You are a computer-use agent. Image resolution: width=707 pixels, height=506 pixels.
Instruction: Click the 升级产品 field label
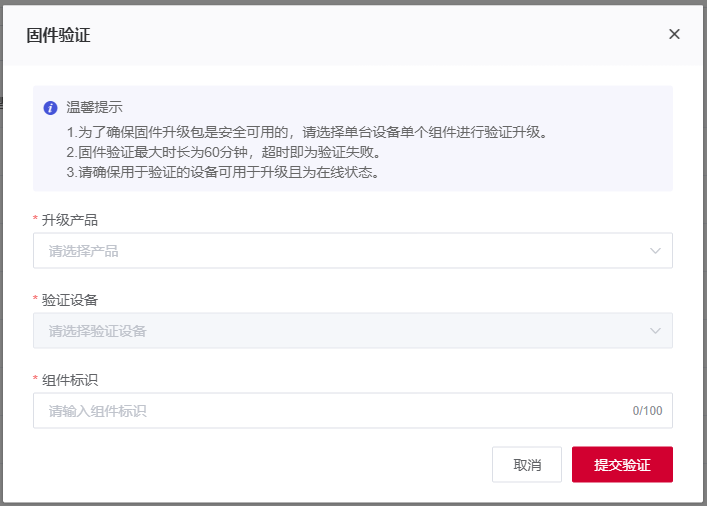pyautogui.click(x=69, y=220)
